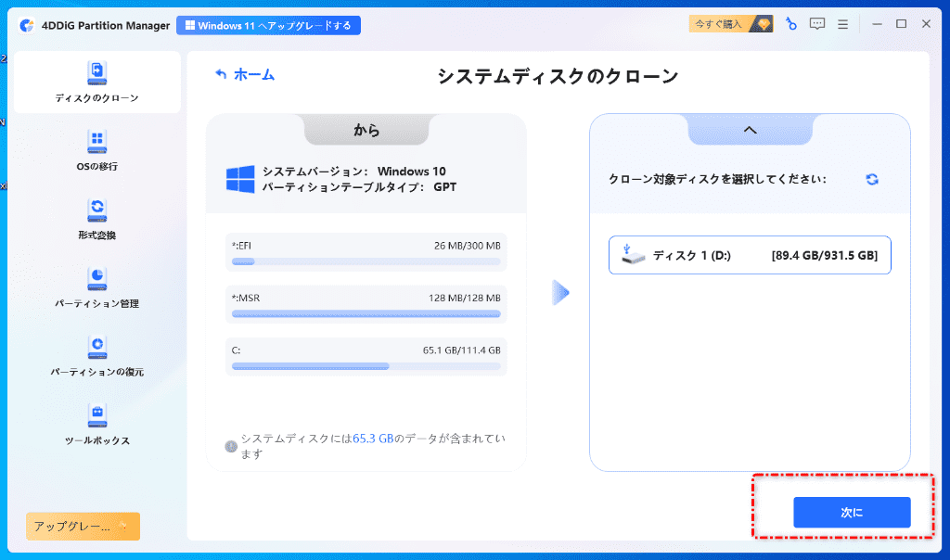The height and width of the screenshot is (560, 950).
Task: Open the OSの移行 sidebar section
Action: pos(96,150)
